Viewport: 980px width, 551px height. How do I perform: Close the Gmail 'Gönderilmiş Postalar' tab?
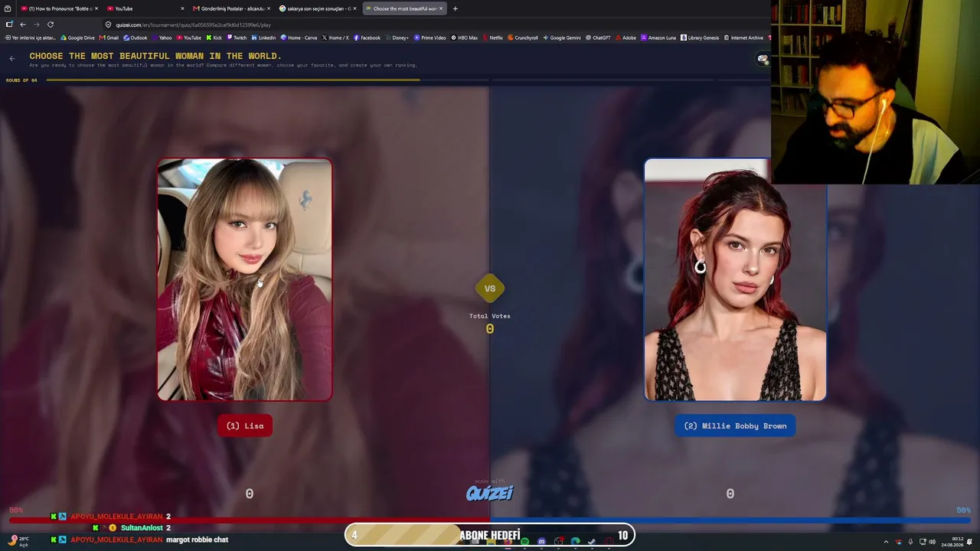click(x=269, y=8)
